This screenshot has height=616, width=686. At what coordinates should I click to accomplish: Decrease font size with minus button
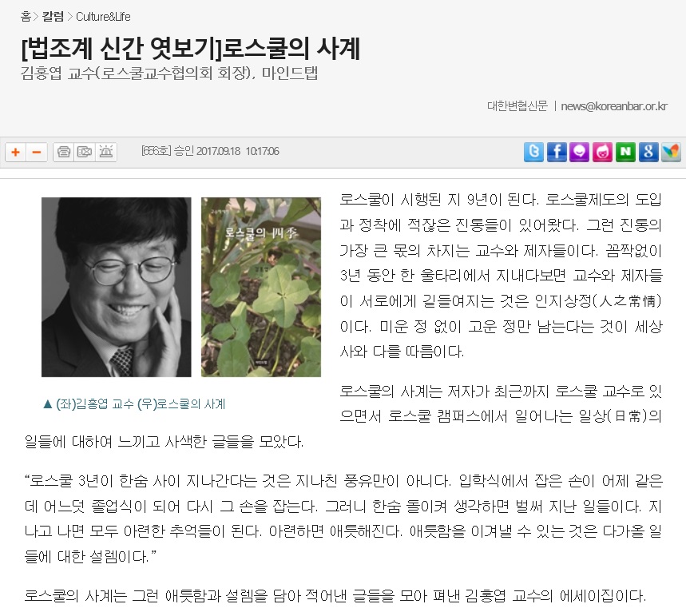(x=37, y=153)
